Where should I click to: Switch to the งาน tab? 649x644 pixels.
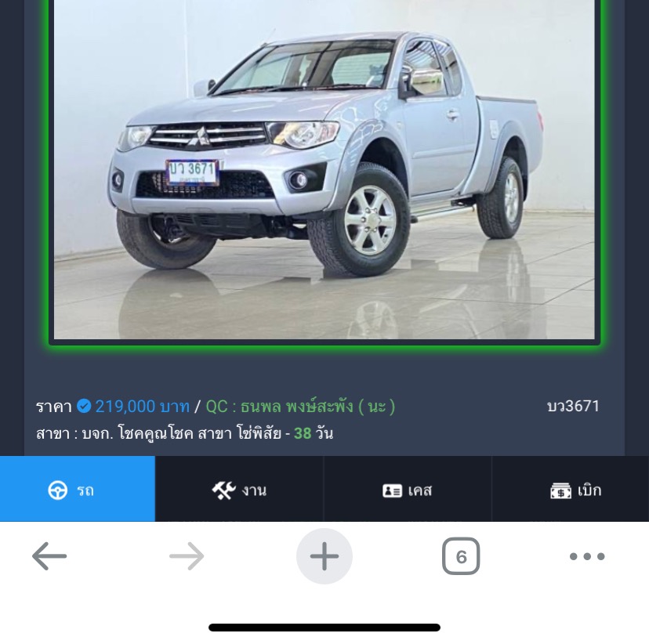(239, 489)
